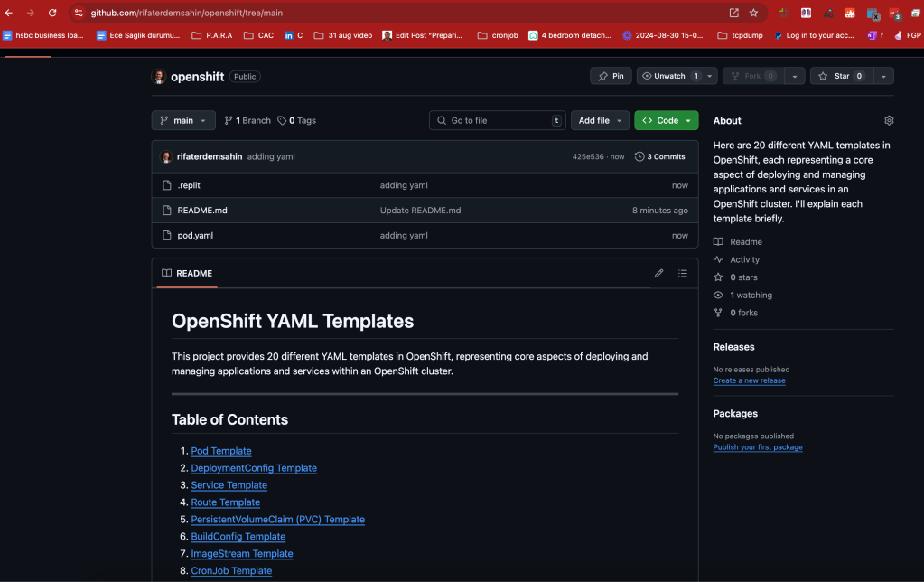The height and width of the screenshot is (582, 924).
Task: Click the open-in-app icon in address bar
Action: click(733, 13)
